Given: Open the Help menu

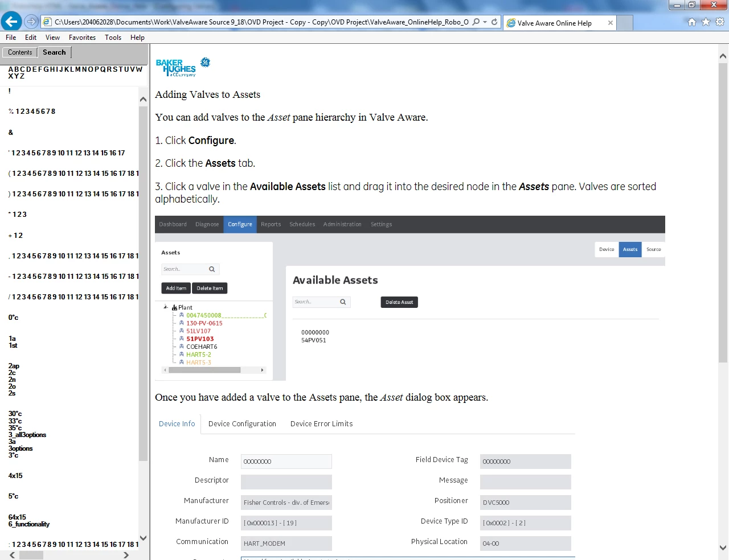Looking at the screenshot, I should pos(137,38).
